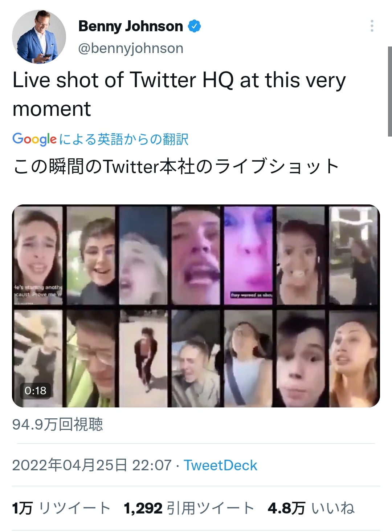Click the 94.9万回視聴 view count
The width and height of the screenshot is (392, 532).
pos(58,424)
